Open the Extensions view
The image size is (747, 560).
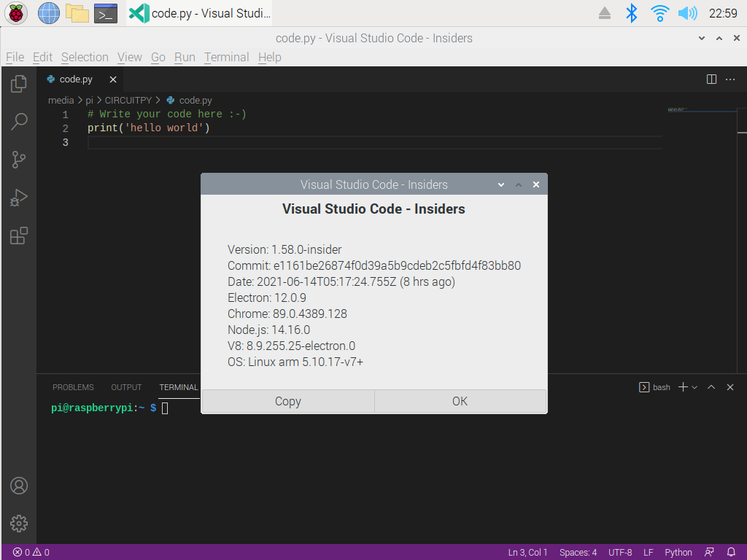click(18, 236)
